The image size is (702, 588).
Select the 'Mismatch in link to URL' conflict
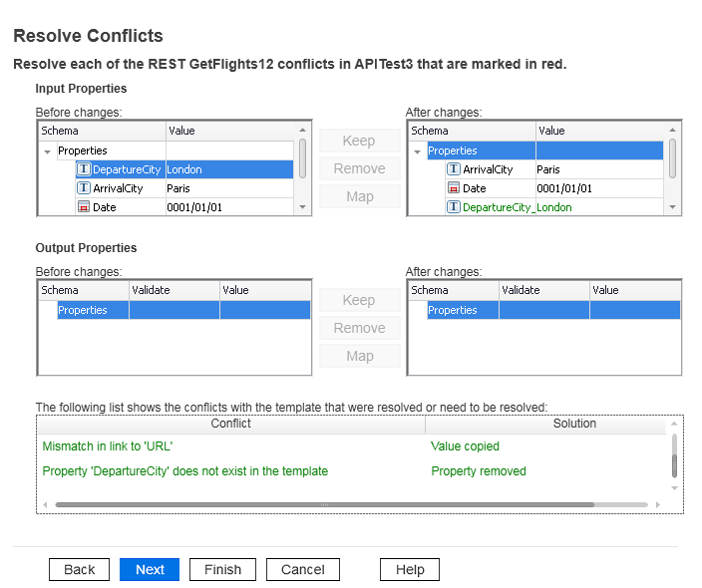[109, 446]
